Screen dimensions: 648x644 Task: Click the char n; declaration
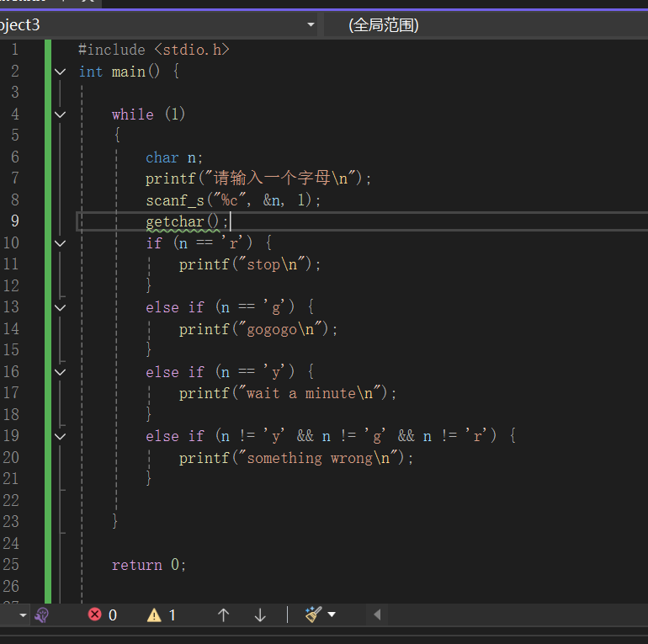[174, 157]
